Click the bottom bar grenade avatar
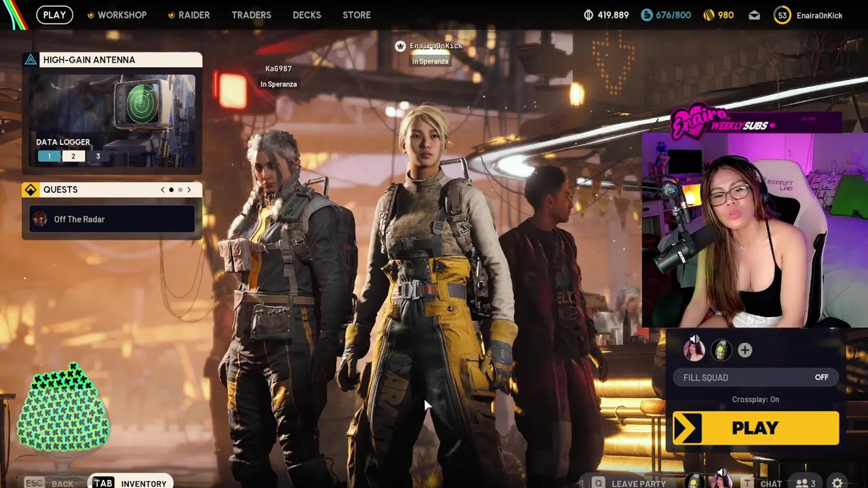The height and width of the screenshot is (488, 868). [696, 482]
